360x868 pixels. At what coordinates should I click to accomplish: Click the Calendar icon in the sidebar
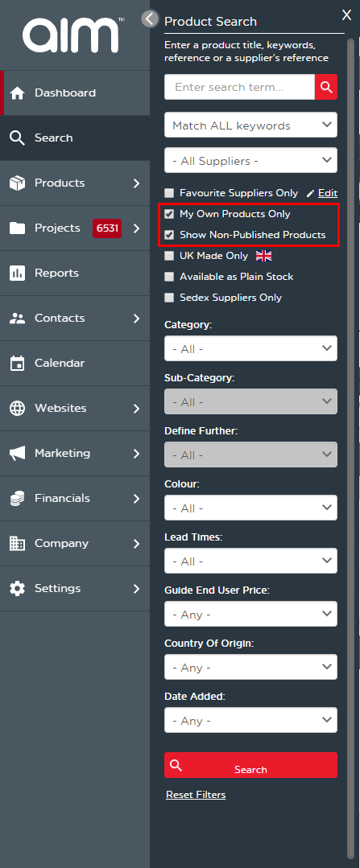[17, 363]
